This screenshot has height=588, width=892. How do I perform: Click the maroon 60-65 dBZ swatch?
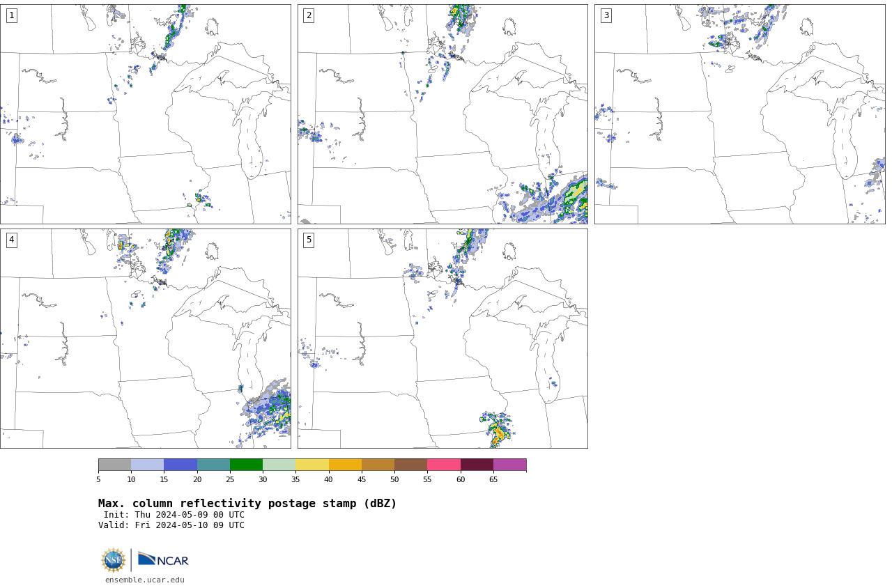(477, 465)
